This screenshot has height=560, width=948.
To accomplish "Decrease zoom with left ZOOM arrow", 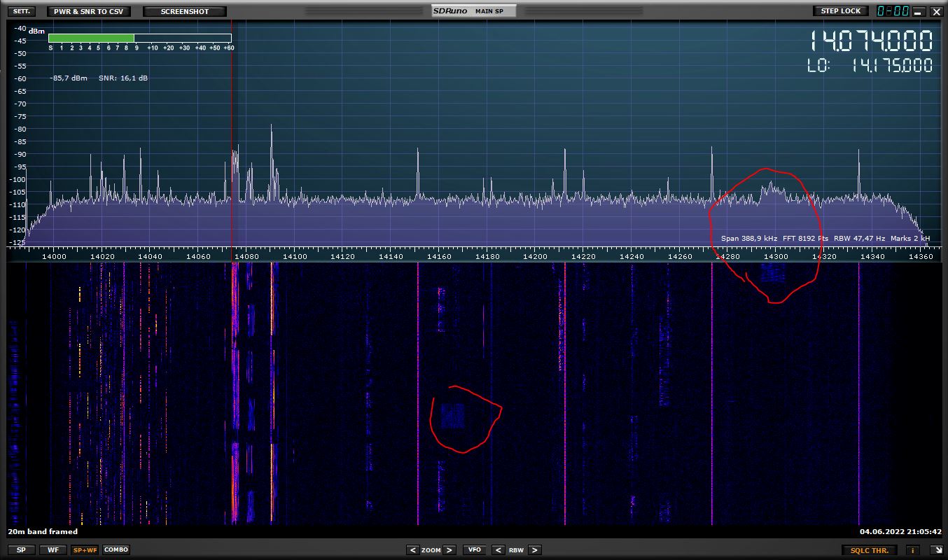I will [x=412, y=550].
